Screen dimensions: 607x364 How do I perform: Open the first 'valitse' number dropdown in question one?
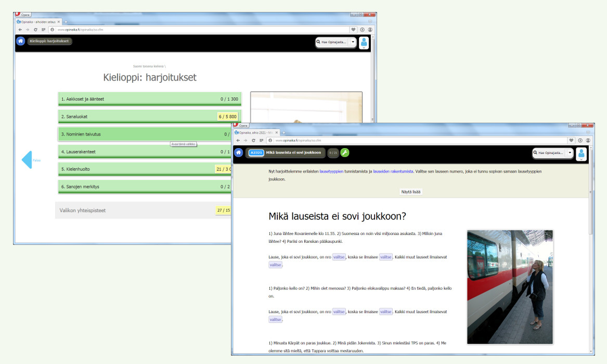coord(339,257)
